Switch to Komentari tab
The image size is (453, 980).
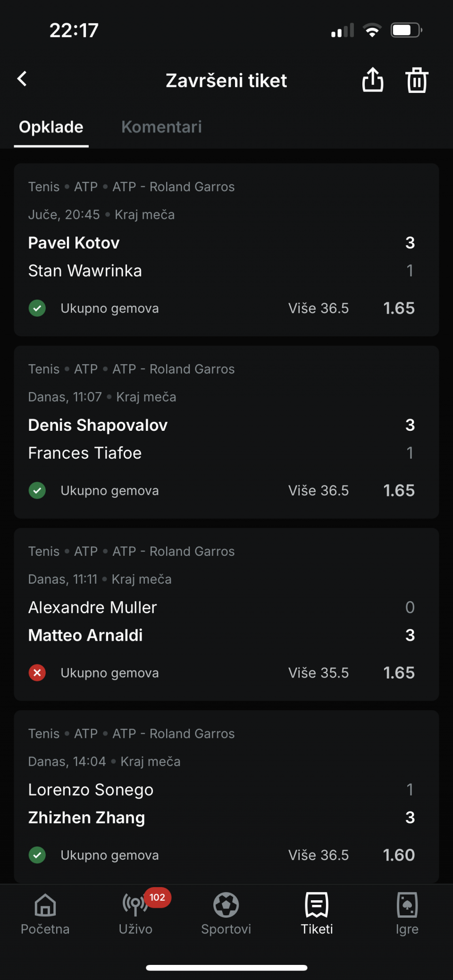[x=161, y=127]
